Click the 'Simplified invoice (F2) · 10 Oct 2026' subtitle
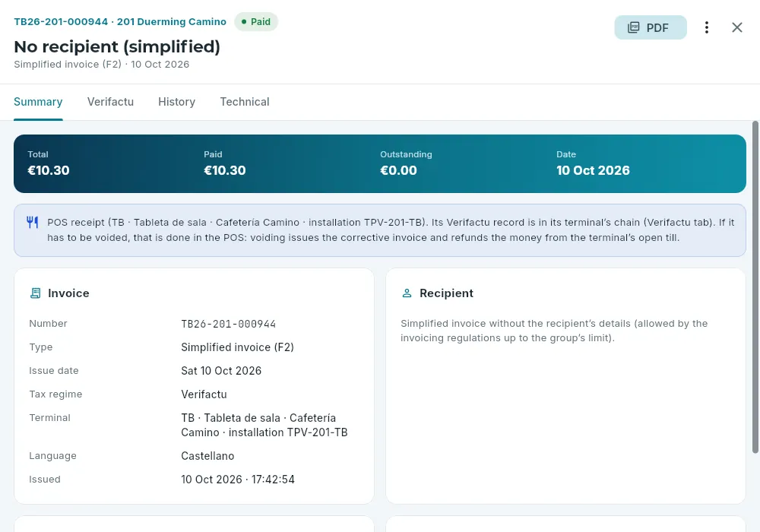The width and height of the screenshot is (760, 532). pyautogui.click(x=102, y=65)
